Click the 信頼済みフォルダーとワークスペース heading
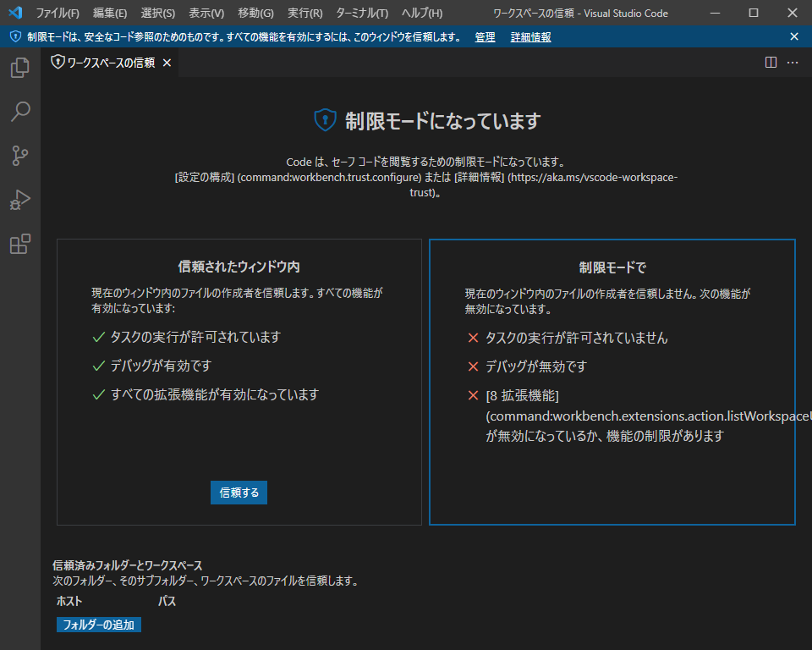The width and height of the screenshot is (812, 650). tap(128, 565)
